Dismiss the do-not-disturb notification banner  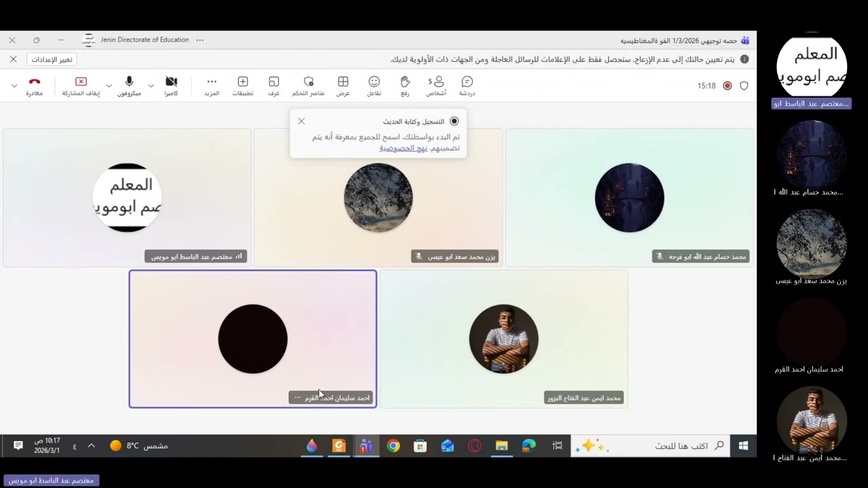13,60
